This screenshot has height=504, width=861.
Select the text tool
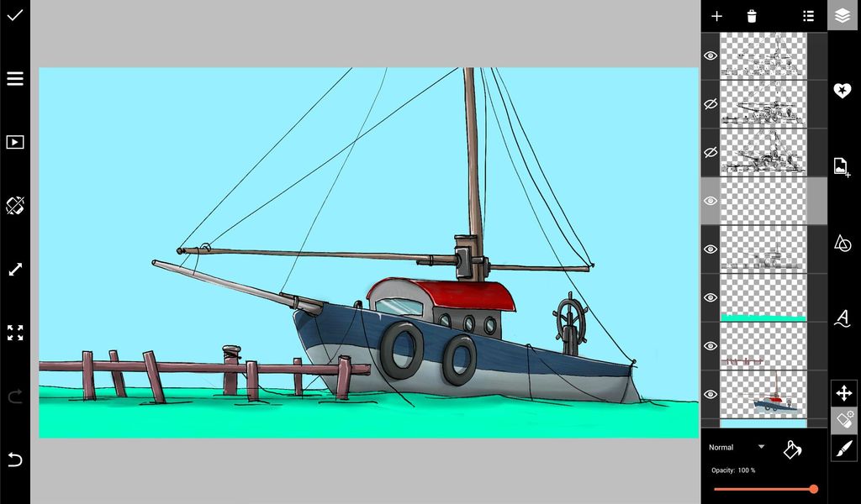(x=843, y=318)
